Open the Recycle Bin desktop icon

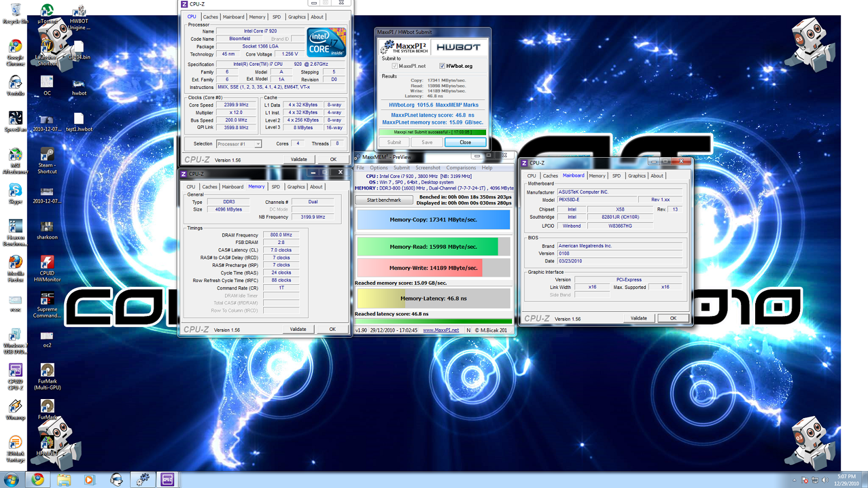(15, 13)
